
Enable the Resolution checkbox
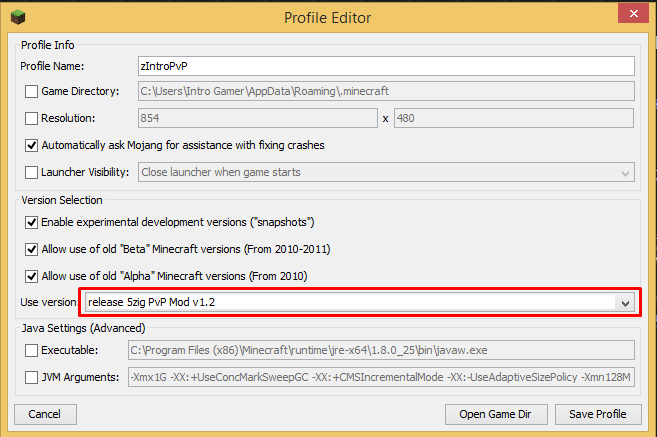(x=31, y=119)
